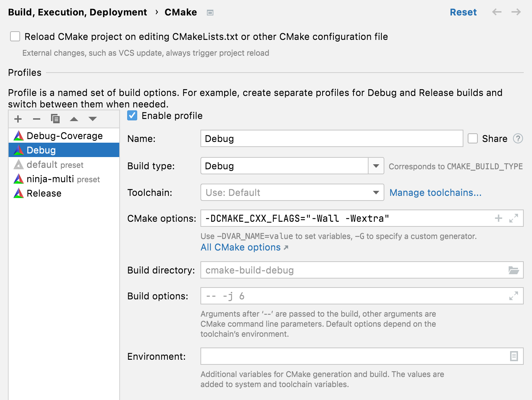Insert macro in CMake options field

click(499, 218)
